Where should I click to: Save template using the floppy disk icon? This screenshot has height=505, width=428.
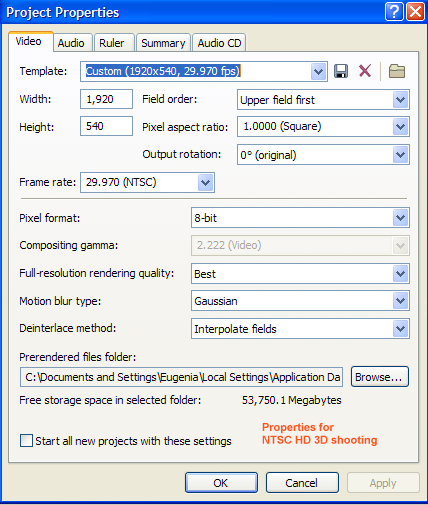click(x=341, y=71)
